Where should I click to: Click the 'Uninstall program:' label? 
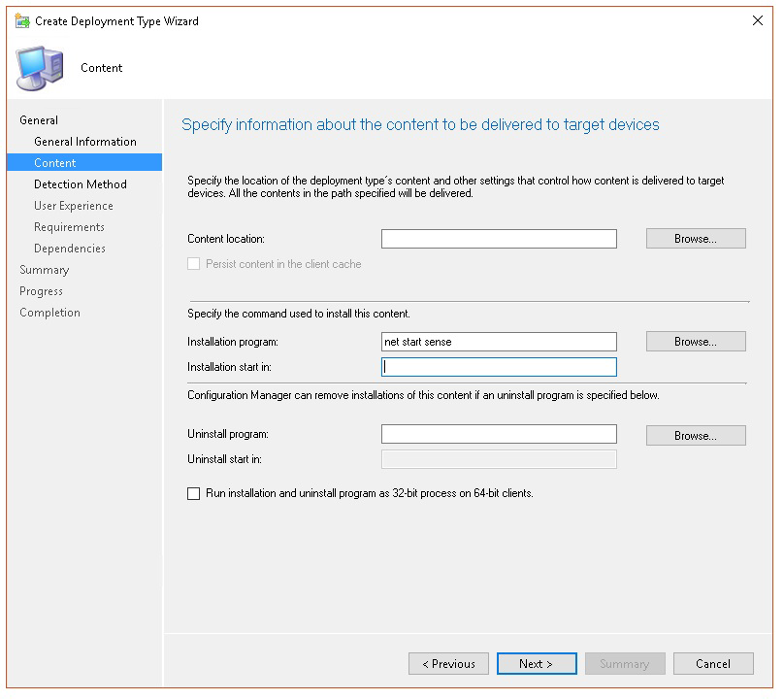coord(228,434)
